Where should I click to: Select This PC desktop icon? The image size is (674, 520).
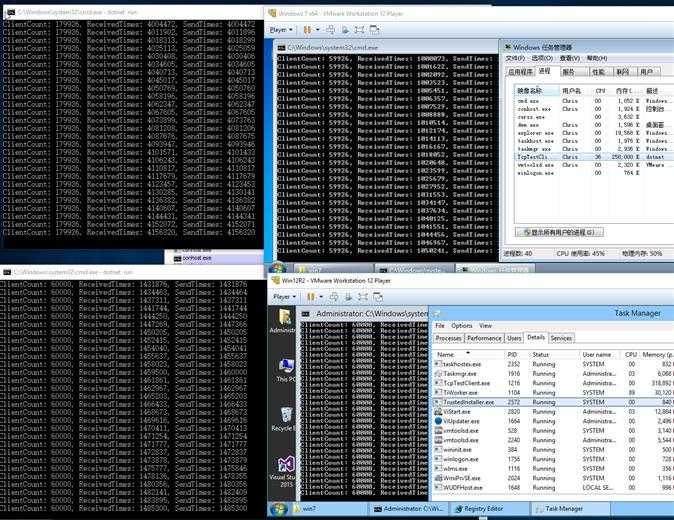click(285, 370)
